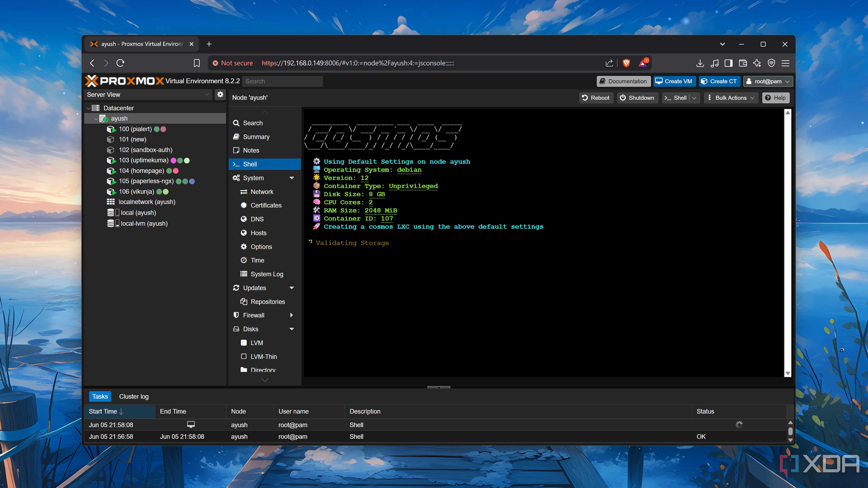
Task: Select the Tasks tab
Action: [x=100, y=396]
